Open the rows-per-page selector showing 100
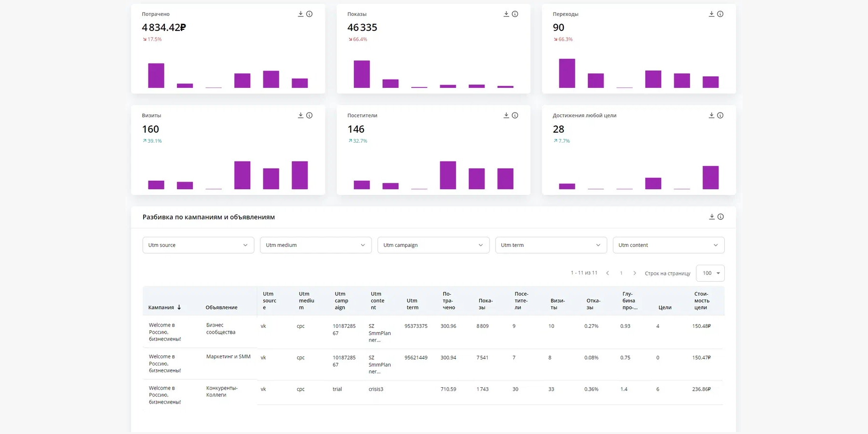868x434 pixels. click(710, 273)
